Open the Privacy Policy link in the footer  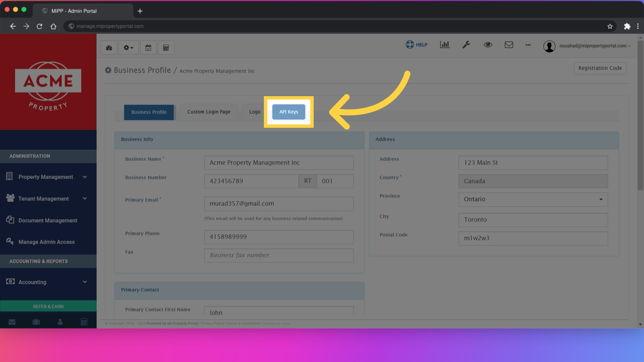tap(212, 323)
